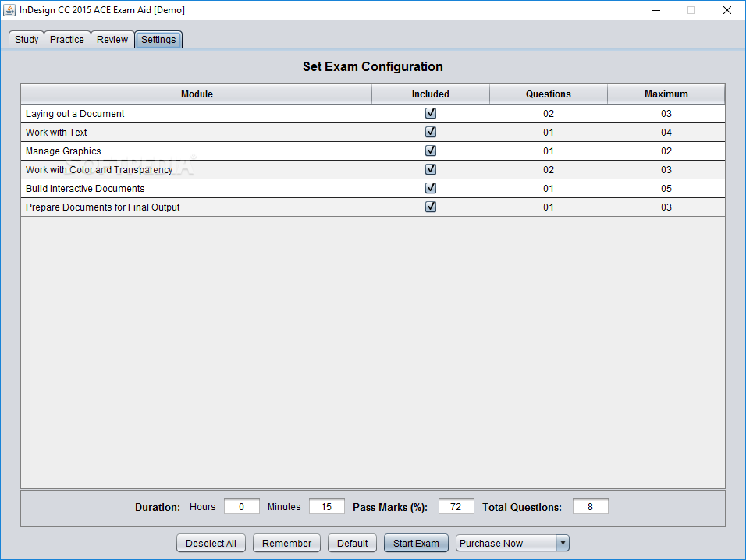Click the Java app icon in title bar
Image resolution: width=746 pixels, height=560 pixels.
tap(9, 10)
